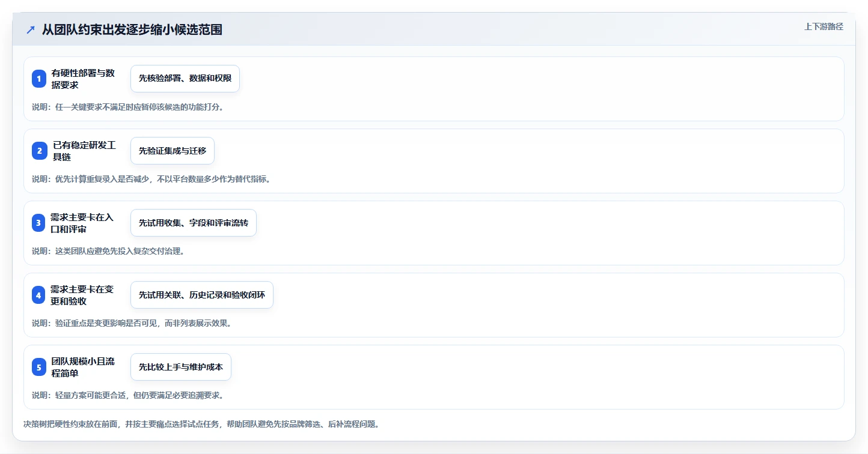Click the note starting 说明：优先计算重复录入
868x454 pixels.
(151, 179)
